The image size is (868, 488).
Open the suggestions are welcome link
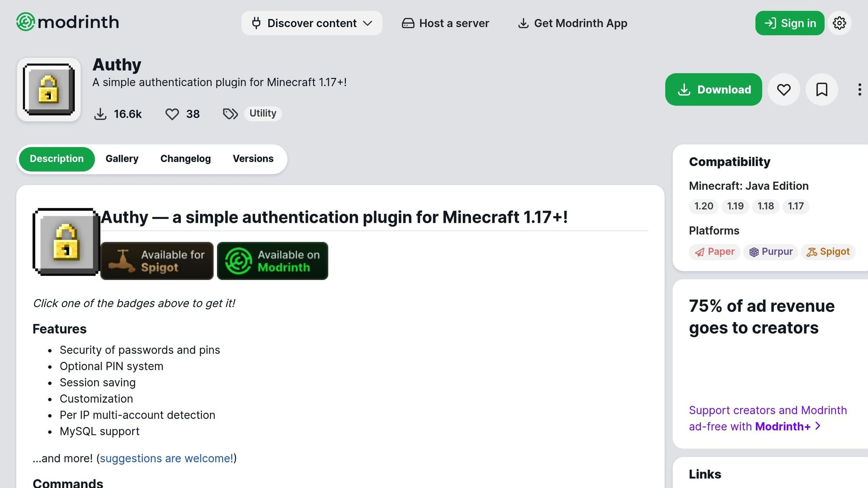[167, 458]
